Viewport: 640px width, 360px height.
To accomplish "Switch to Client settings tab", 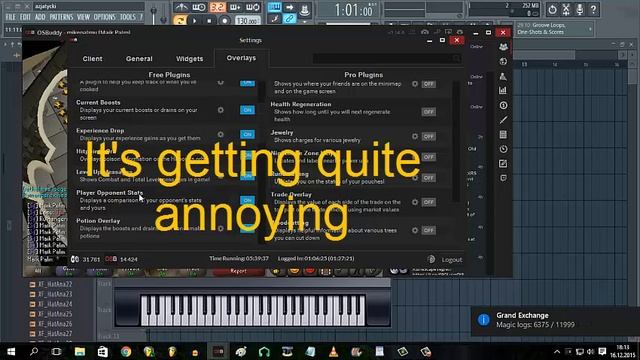I will pyautogui.click(x=92, y=59).
